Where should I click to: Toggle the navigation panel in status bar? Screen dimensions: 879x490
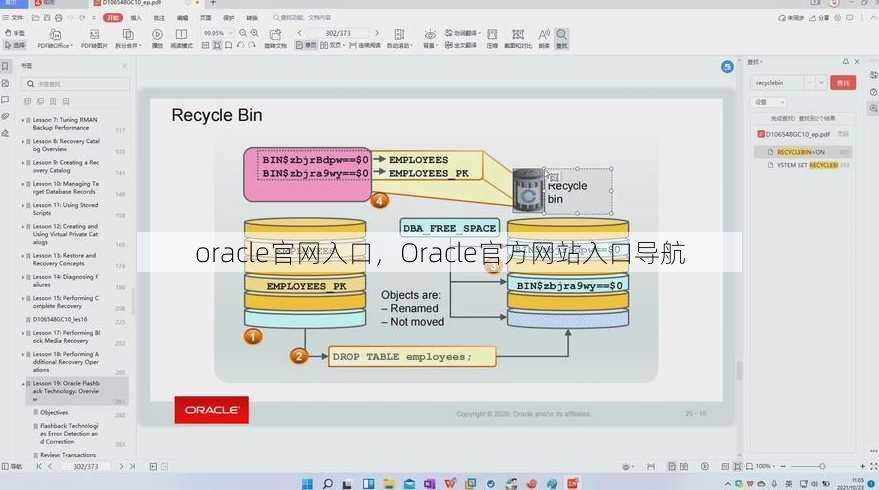(12, 466)
